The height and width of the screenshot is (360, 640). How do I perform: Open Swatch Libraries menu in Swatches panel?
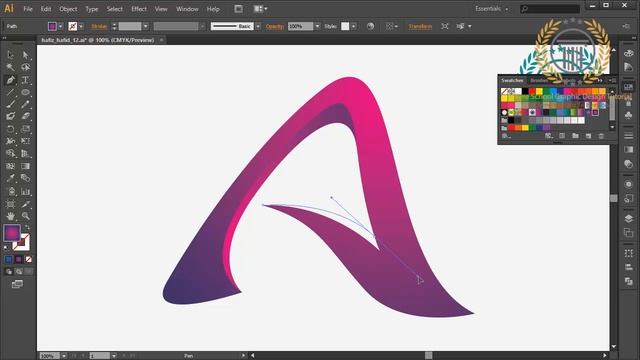click(x=506, y=136)
